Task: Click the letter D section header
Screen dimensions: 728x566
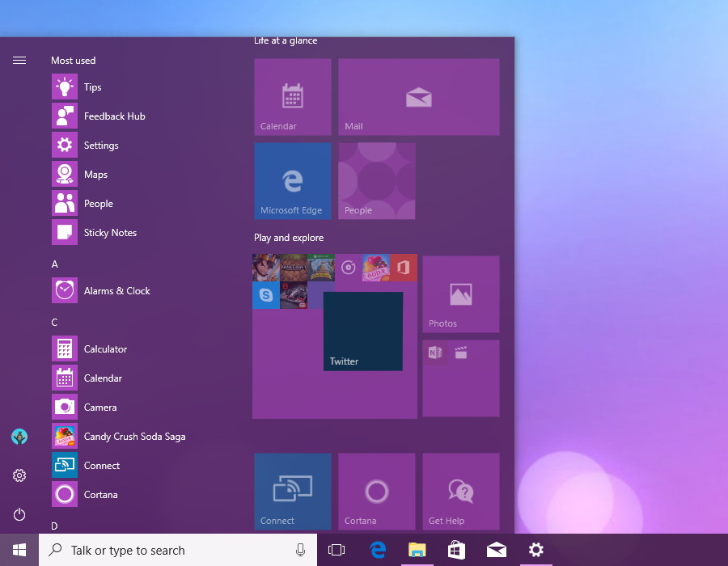Action: pos(54,526)
